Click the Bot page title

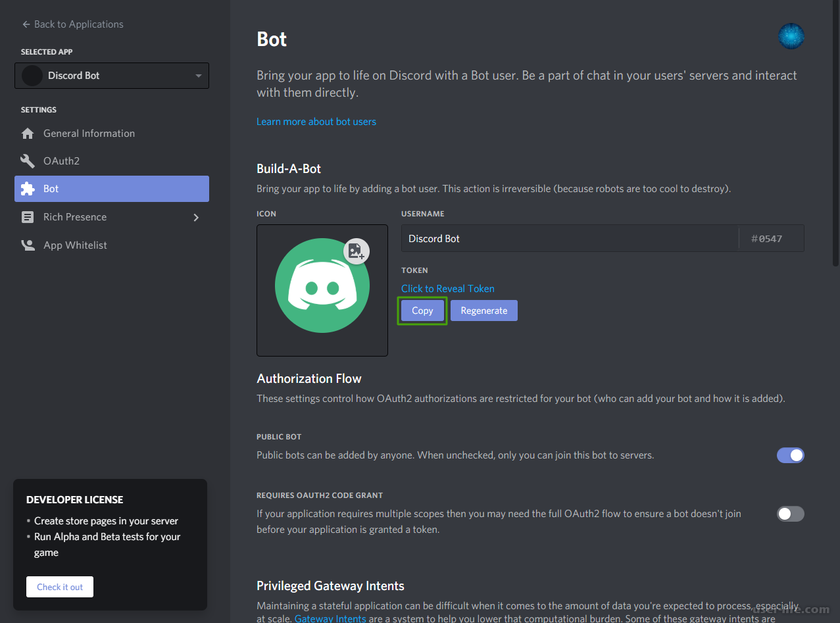click(x=272, y=39)
